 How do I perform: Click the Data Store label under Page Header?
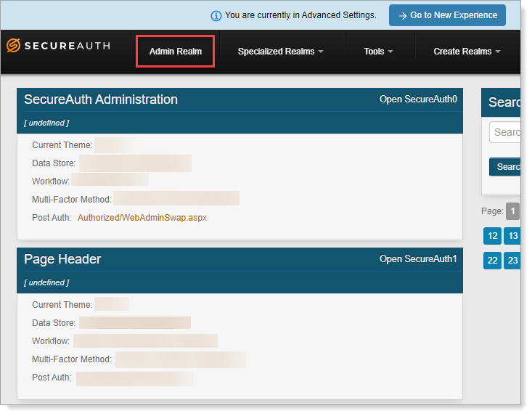click(x=54, y=322)
